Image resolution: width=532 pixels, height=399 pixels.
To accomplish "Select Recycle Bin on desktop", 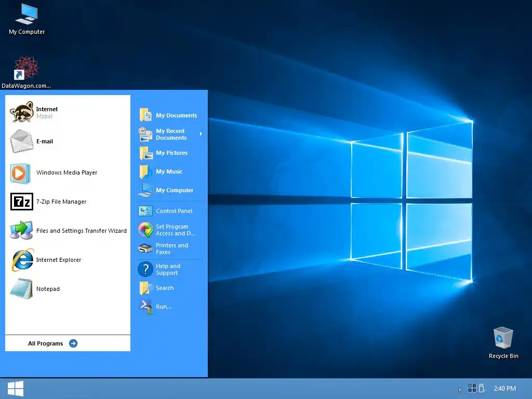I will [x=503, y=343].
